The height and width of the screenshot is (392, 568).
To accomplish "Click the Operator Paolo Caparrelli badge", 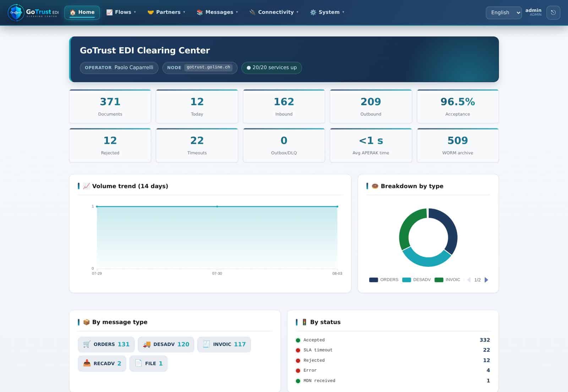I will [x=119, y=67].
